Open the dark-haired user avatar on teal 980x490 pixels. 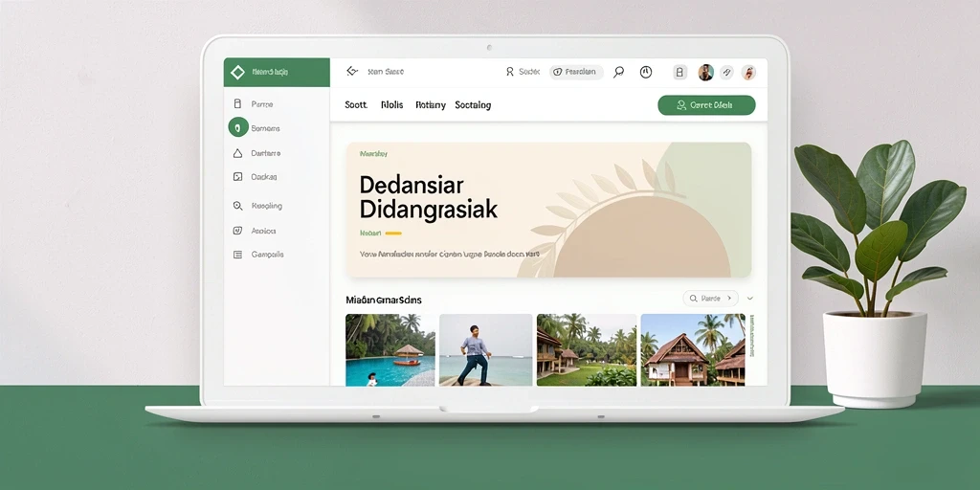click(706, 73)
